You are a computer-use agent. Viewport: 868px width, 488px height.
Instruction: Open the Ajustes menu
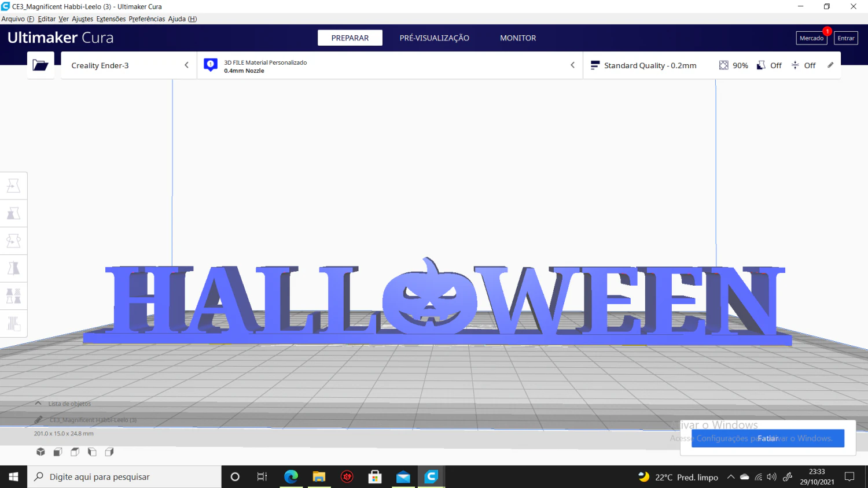point(82,19)
